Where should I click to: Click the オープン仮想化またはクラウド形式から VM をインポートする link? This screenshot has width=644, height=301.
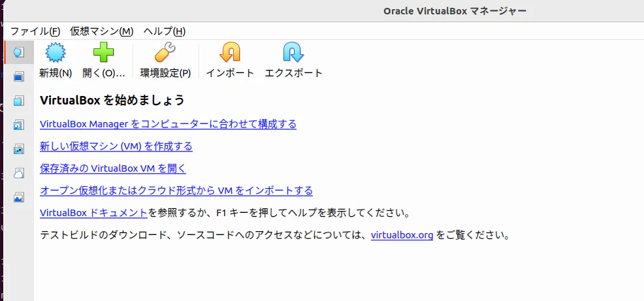pyautogui.click(x=176, y=191)
